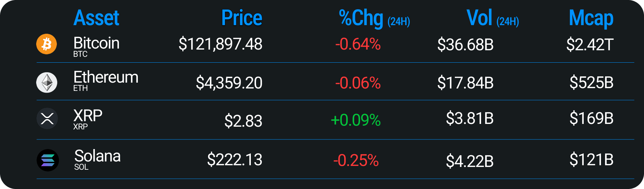Sort by %Chg (24H) column header
The image size is (644, 189).
click(x=374, y=19)
